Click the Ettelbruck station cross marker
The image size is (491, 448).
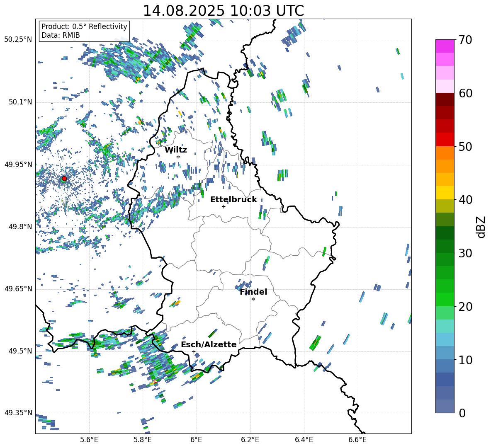point(224,206)
